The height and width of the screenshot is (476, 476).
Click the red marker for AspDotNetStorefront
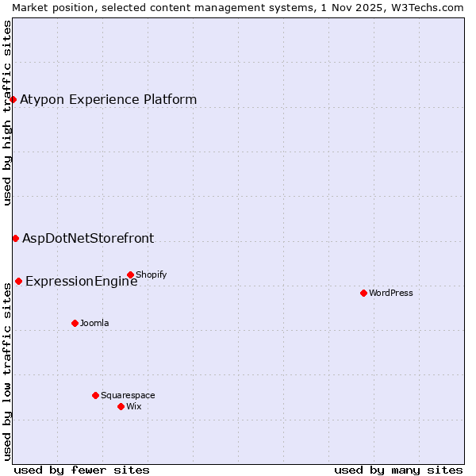15,238
